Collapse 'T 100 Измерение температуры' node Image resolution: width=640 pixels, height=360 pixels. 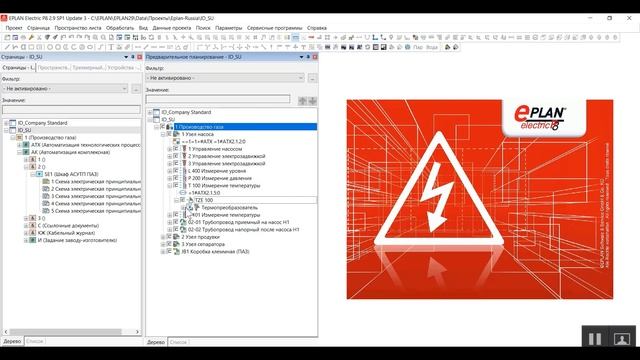[169, 186]
